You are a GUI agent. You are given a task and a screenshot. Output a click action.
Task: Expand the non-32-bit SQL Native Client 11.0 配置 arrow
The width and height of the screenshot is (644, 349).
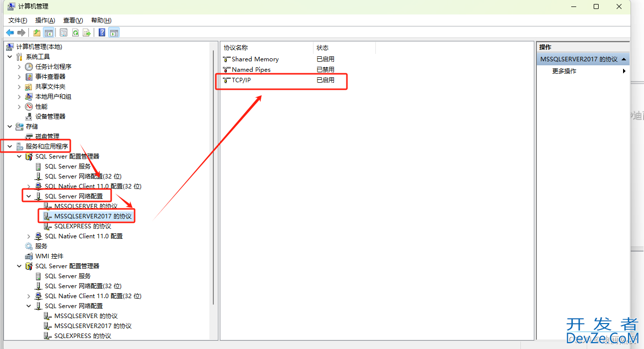[x=29, y=236]
